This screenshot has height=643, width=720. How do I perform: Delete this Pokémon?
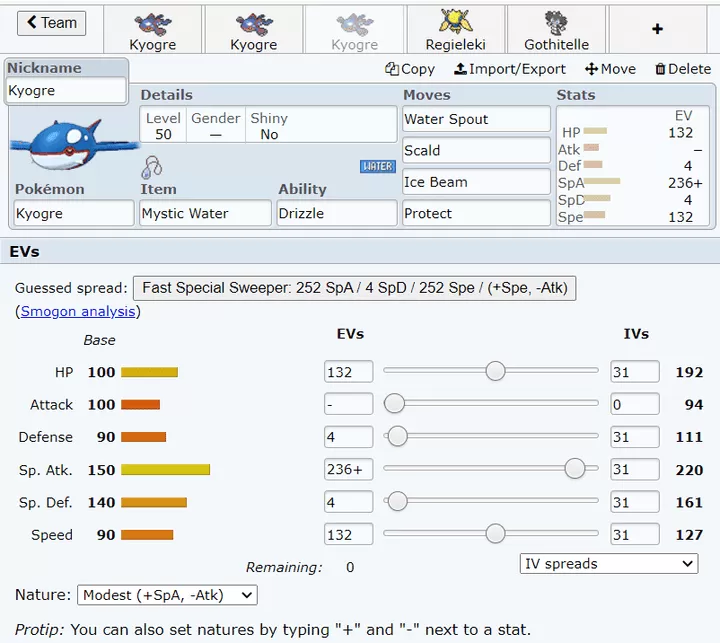coord(683,69)
